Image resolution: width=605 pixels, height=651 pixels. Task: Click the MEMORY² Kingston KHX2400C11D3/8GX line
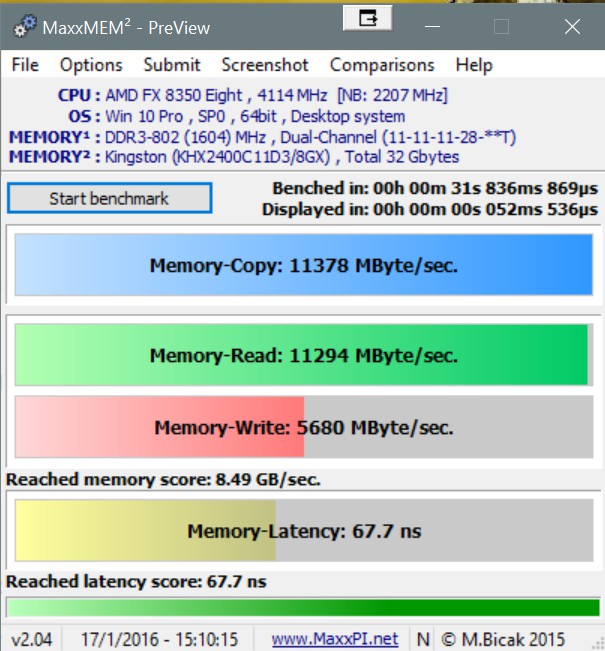(234, 157)
